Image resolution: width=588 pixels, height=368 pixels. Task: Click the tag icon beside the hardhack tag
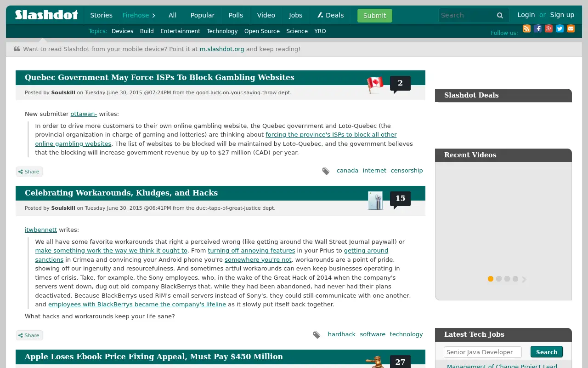317,335
